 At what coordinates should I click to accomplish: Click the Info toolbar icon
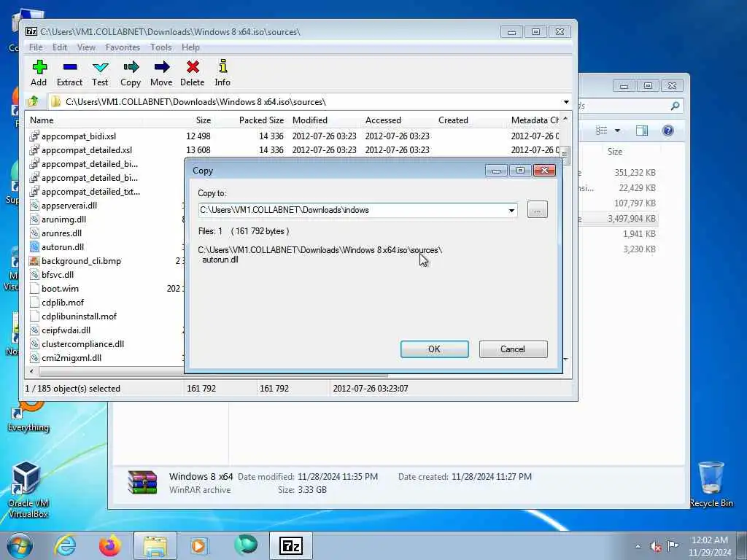(222, 73)
